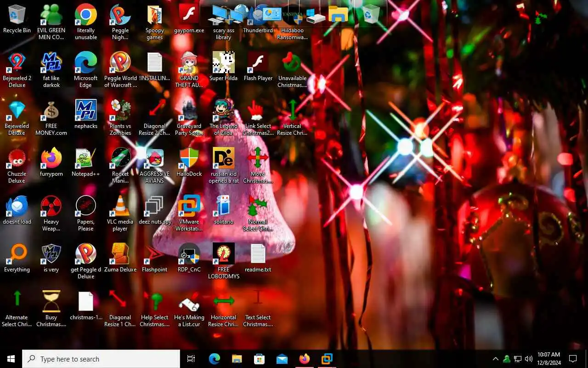588x368 pixels.
Task: Open the nephacks shortcut
Action: (x=86, y=115)
